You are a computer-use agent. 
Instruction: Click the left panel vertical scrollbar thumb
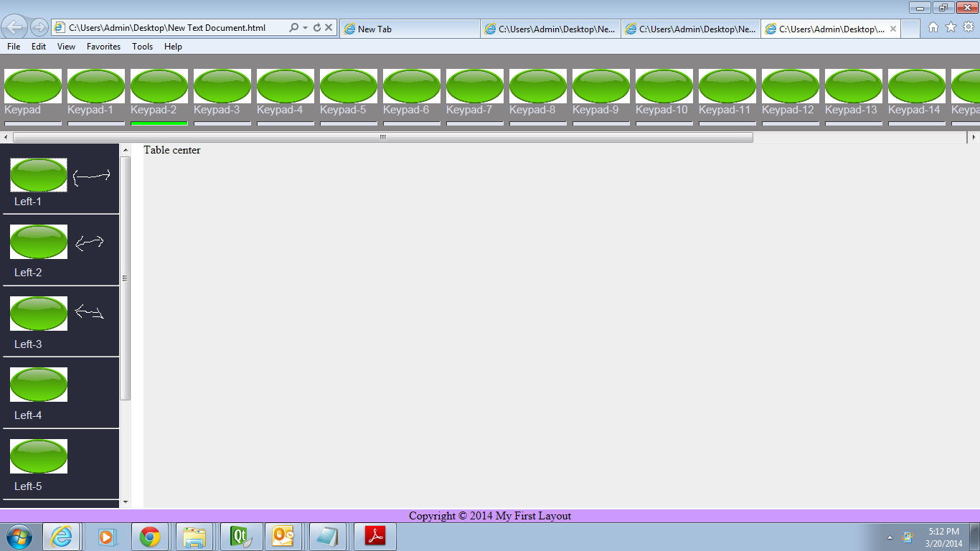pyautogui.click(x=126, y=278)
